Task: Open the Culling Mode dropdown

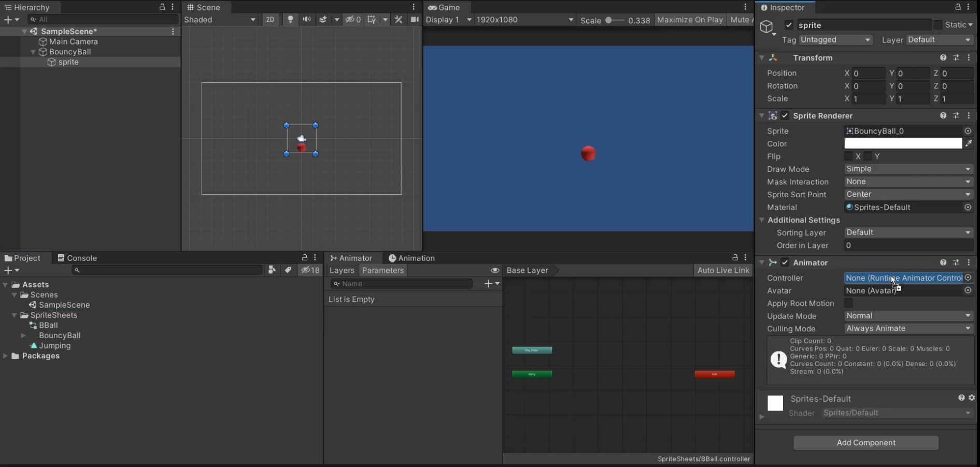Action: pos(908,329)
